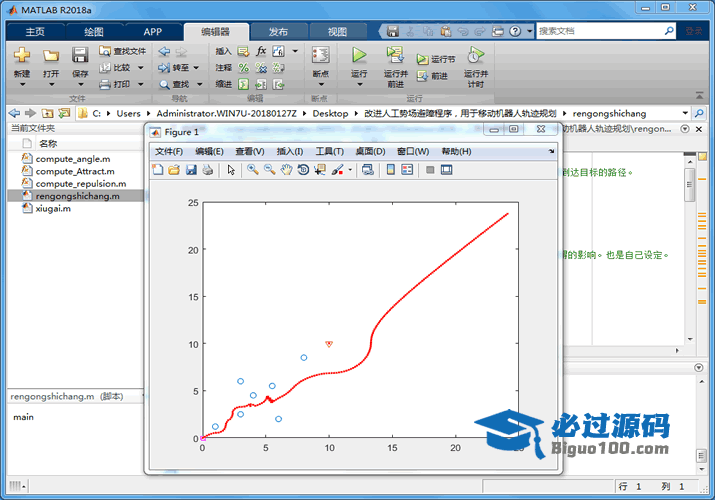Click the New file plus icon

tap(21, 55)
